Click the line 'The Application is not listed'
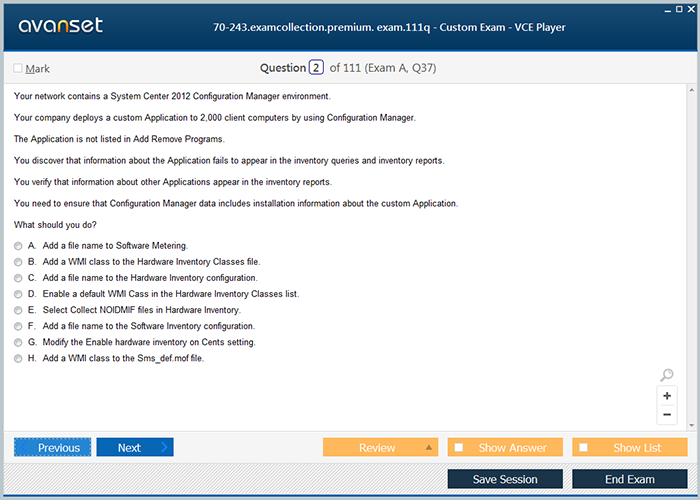The width and height of the screenshot is (700, 500). click(119, 139)
